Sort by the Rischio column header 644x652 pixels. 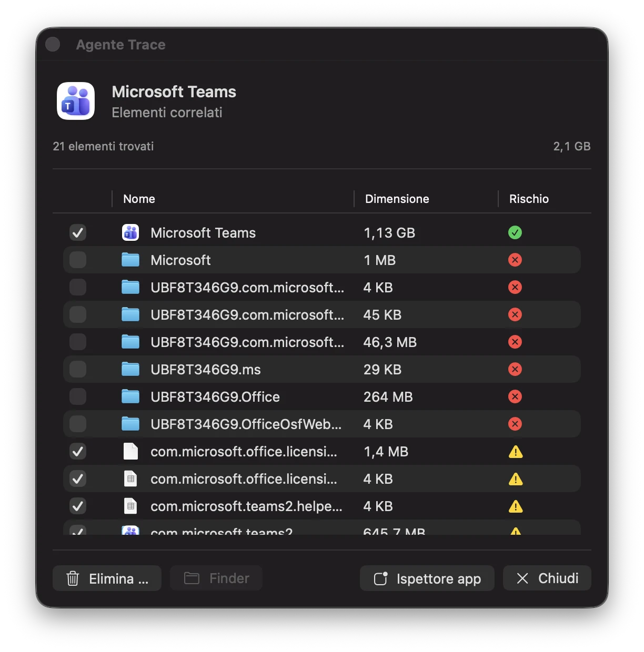tap(529, 199)
